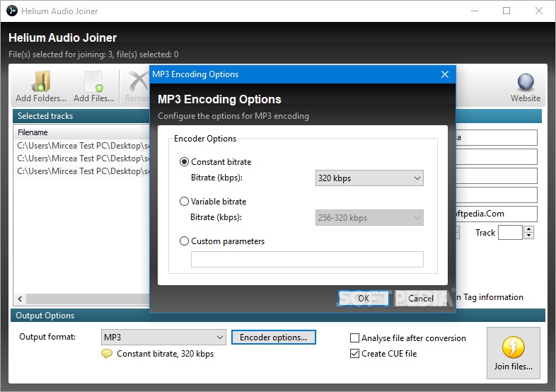Image resolution: width=556 pixels, height=392 pixels.
Task: Click the Filename column header
Action: (x=81, y=132)
